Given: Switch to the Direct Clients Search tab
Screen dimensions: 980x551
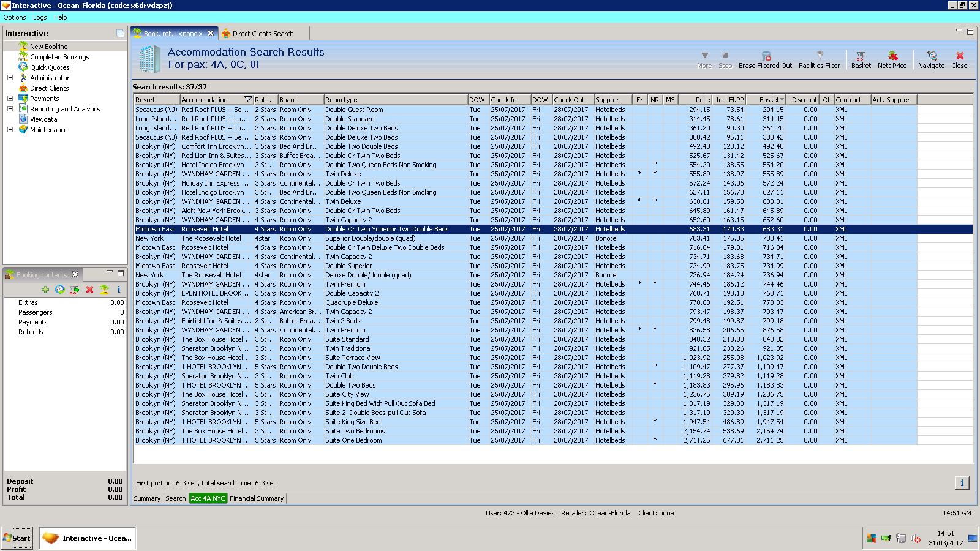Looking at the screenshot, I should click(262, 34).
